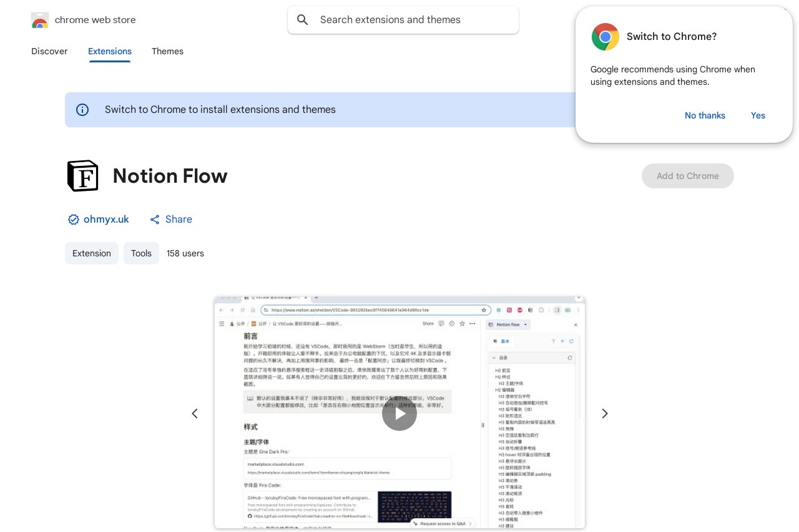Click the Share link

click(171, 220)
